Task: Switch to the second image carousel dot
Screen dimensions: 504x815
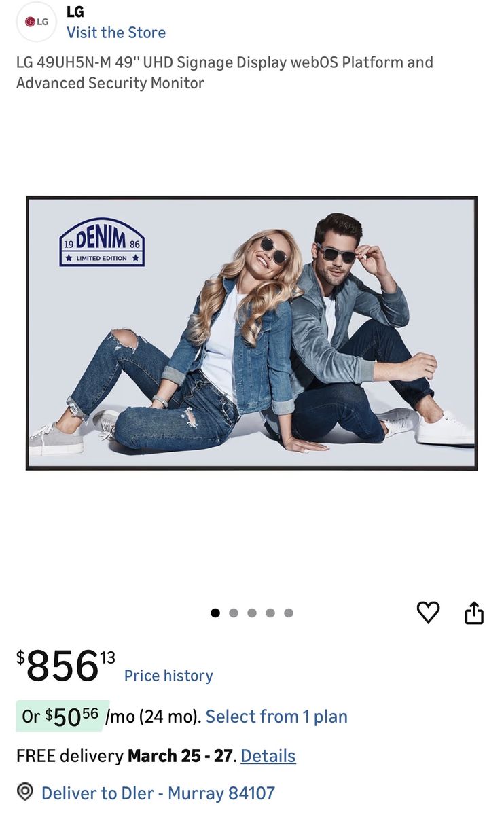Action: tap(234, 613)
